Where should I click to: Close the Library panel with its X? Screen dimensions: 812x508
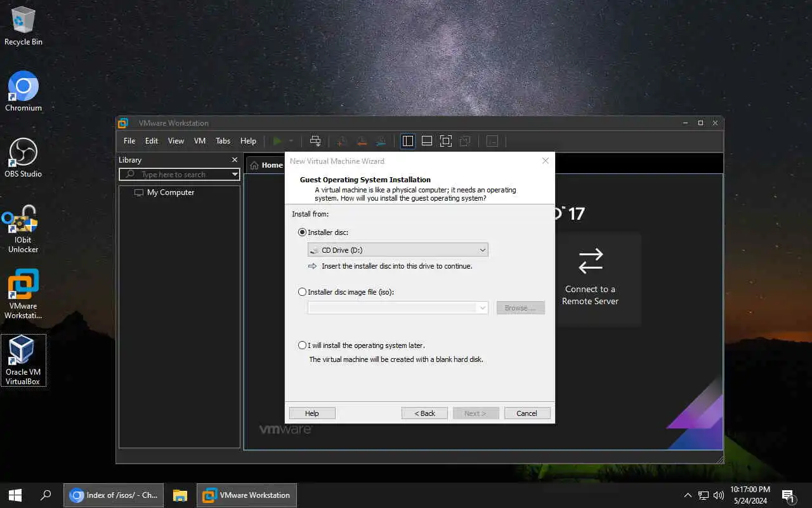(x=235, y=160)
